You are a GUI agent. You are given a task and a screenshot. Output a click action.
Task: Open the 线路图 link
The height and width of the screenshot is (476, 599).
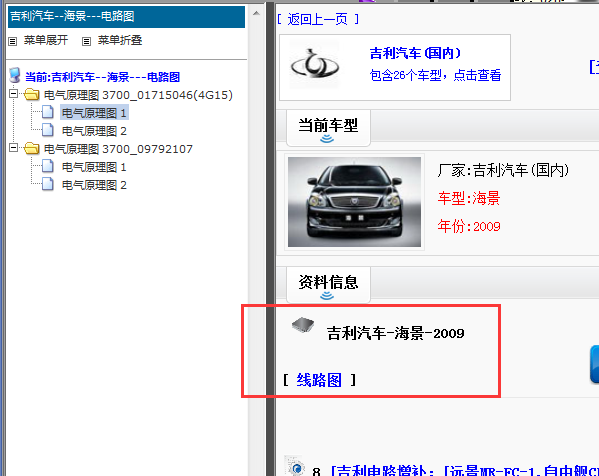coord(319,380)
